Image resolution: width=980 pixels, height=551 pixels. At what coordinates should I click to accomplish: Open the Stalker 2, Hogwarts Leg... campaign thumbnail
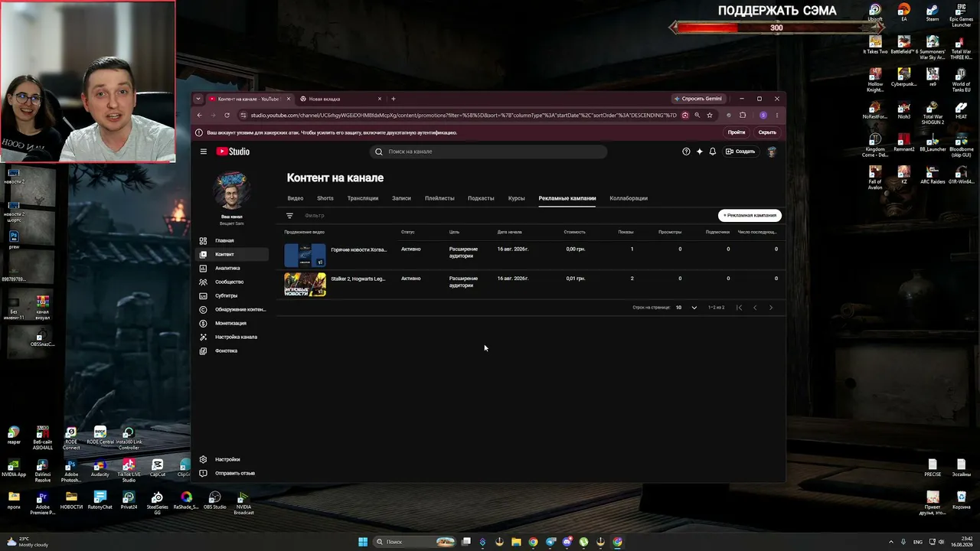305,285
